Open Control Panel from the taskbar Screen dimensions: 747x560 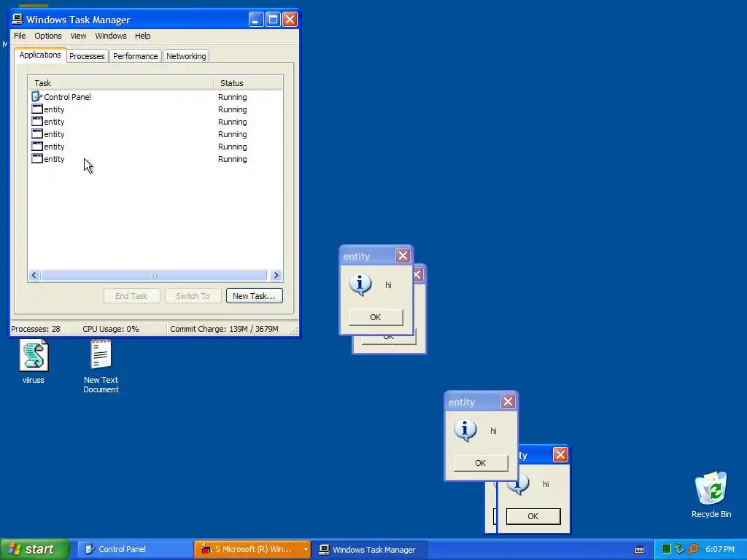point(135,549)
